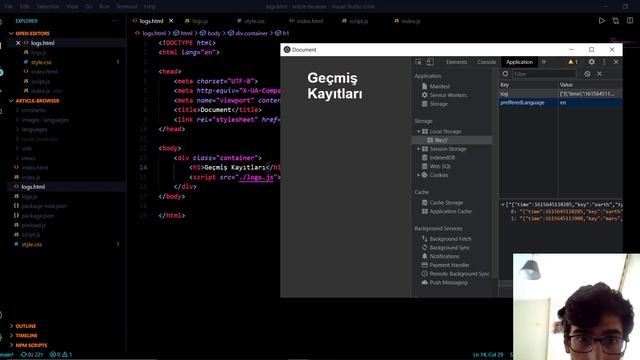This screenshot has height=360, width=640.
Task: Expand the Session Storage tree arrow
Action: click(418, 149)
